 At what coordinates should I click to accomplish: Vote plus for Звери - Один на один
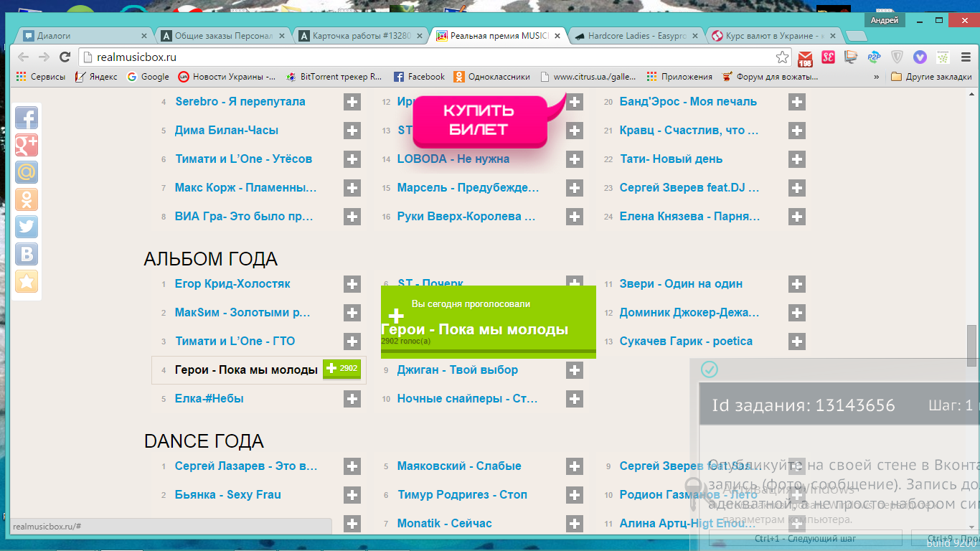(x=796, y=284)
